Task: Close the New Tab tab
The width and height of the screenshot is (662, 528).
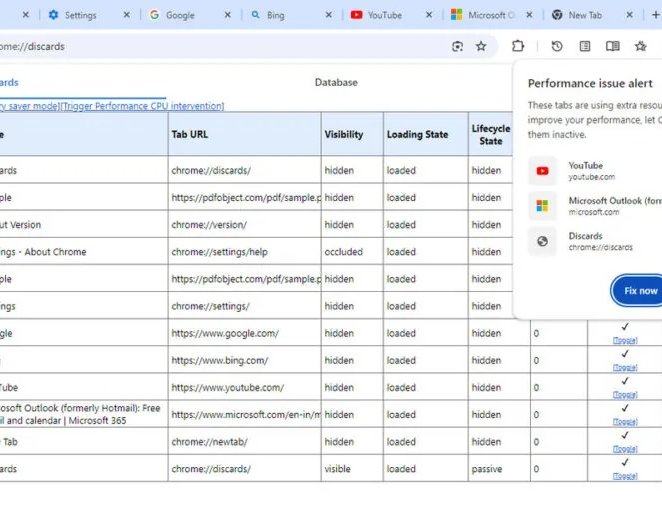Action: click(629, 15)
